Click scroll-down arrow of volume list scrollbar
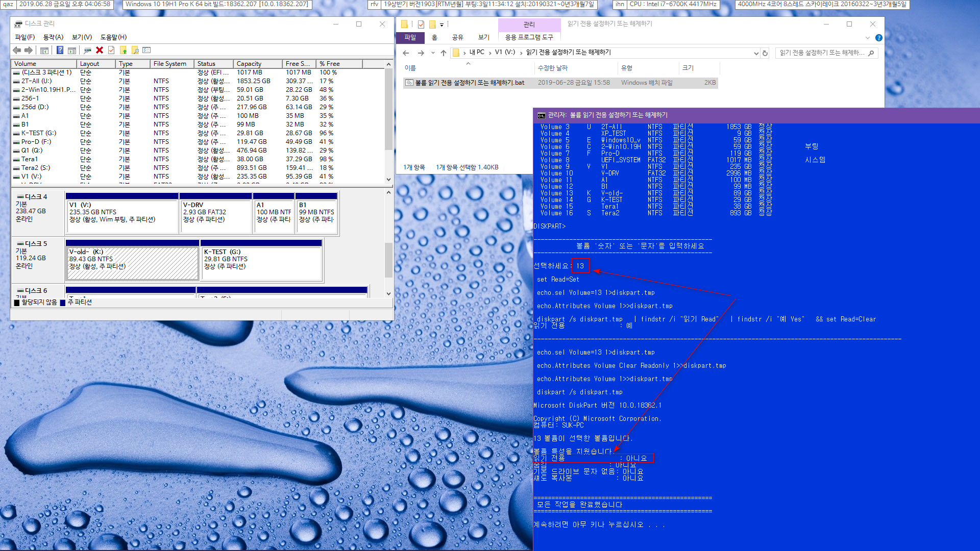 point(389,180)
